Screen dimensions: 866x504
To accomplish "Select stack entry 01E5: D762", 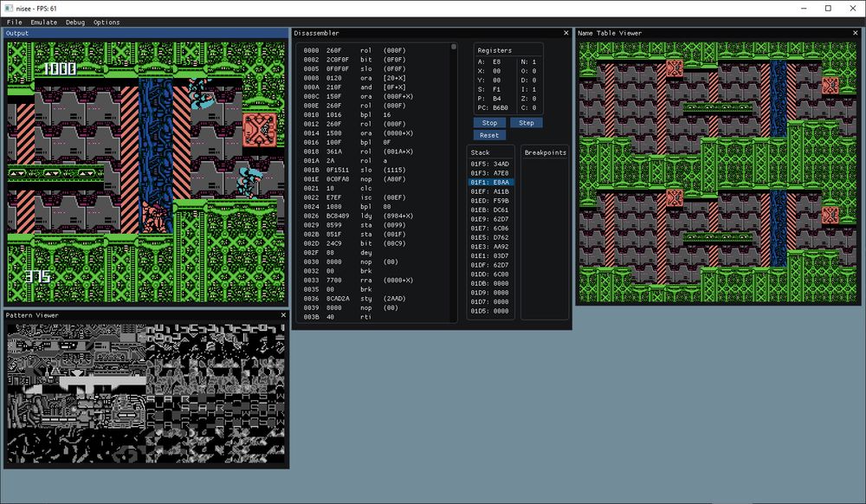I will click(490, 237).
